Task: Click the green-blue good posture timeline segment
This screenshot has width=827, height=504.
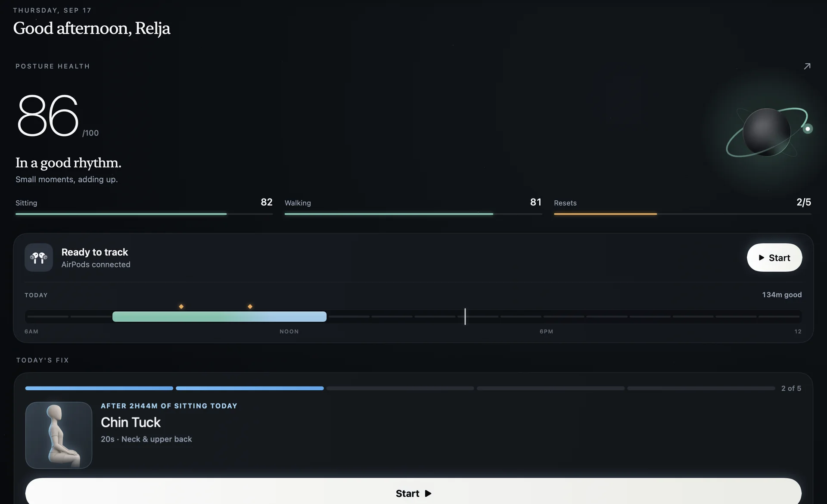Action: point(219,317)
